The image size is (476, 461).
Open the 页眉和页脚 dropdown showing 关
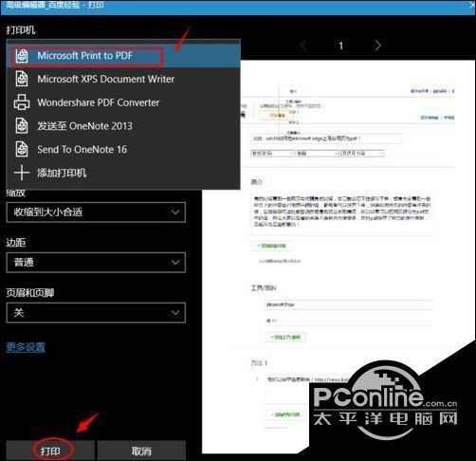tap(96, 313)
